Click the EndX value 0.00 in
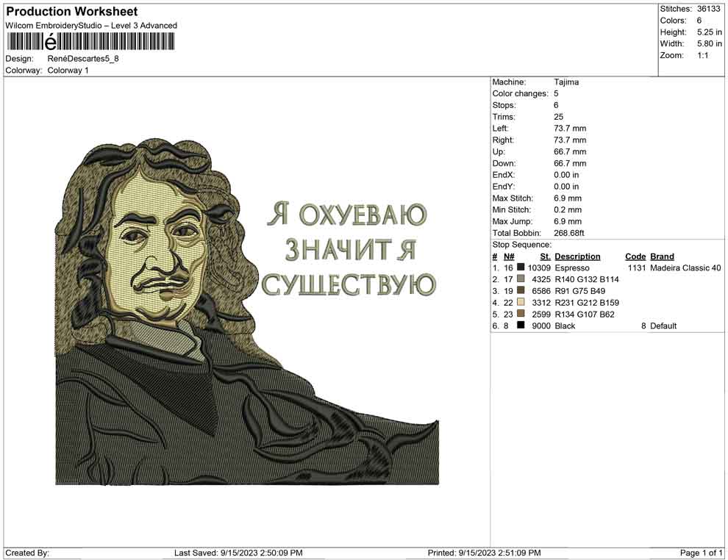The image size is (728, 560). 566,175
